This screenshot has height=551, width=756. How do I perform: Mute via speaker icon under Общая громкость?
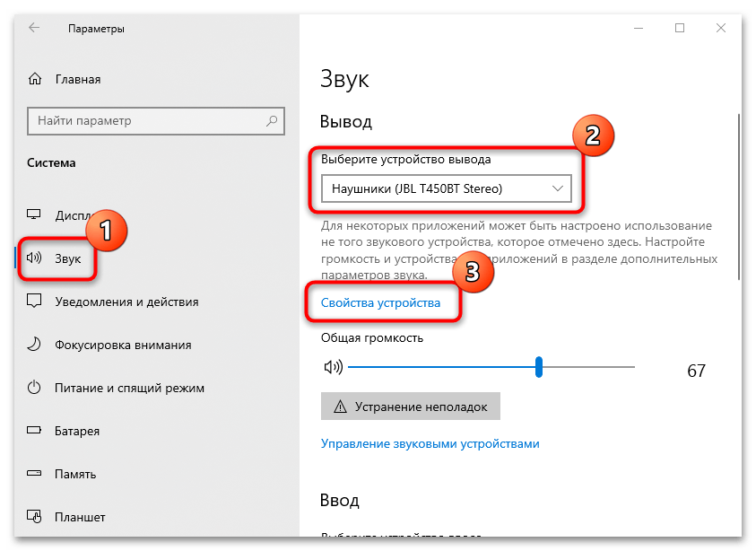point(333,367)
